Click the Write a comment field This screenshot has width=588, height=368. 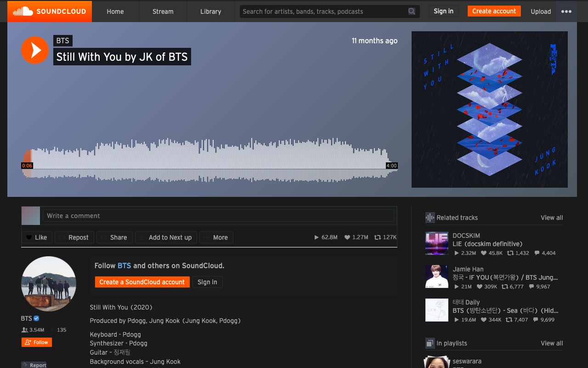218,216
